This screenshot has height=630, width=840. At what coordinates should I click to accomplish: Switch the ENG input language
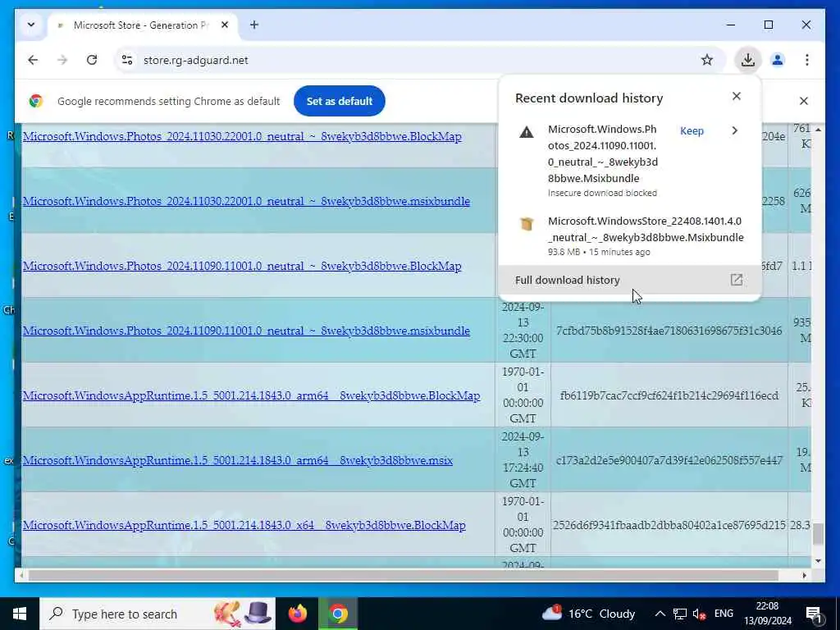click(724, 614)
